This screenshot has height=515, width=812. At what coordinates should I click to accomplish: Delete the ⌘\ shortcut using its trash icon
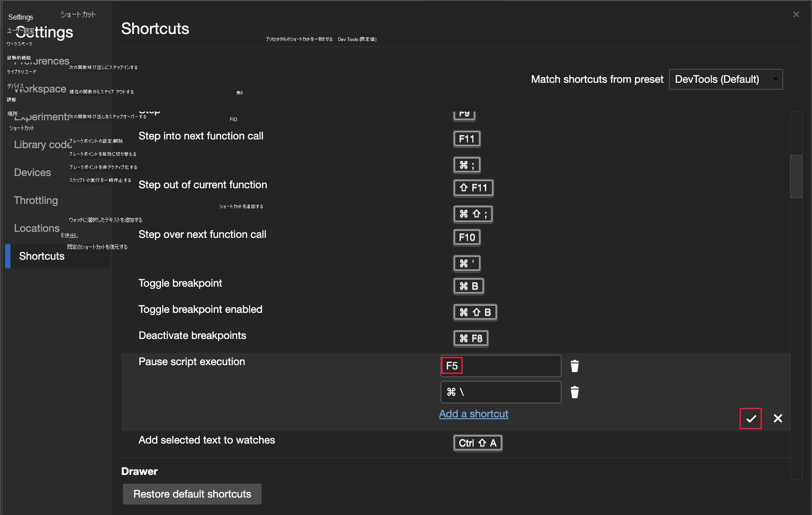pos(574,392)
